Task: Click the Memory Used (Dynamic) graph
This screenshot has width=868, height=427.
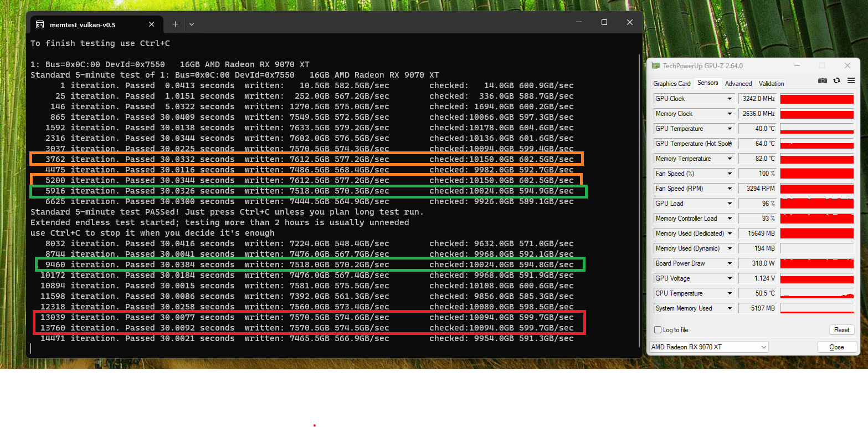Action: 816,248
